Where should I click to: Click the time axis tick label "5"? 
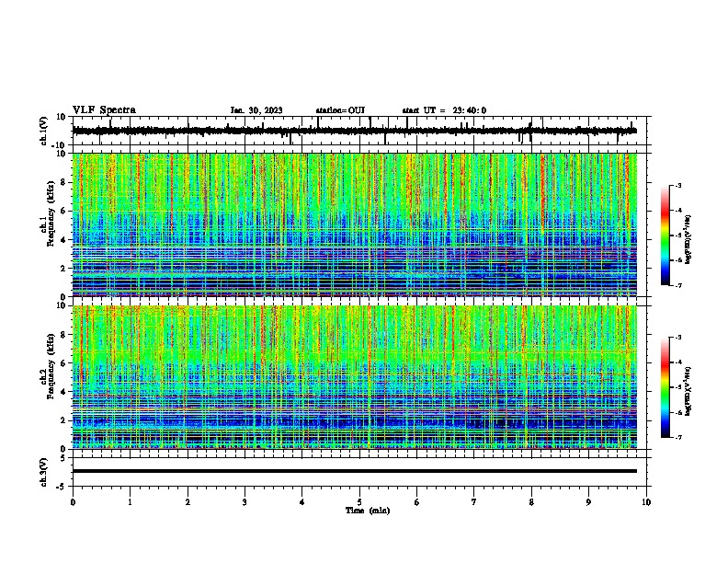tap(359, 502)
